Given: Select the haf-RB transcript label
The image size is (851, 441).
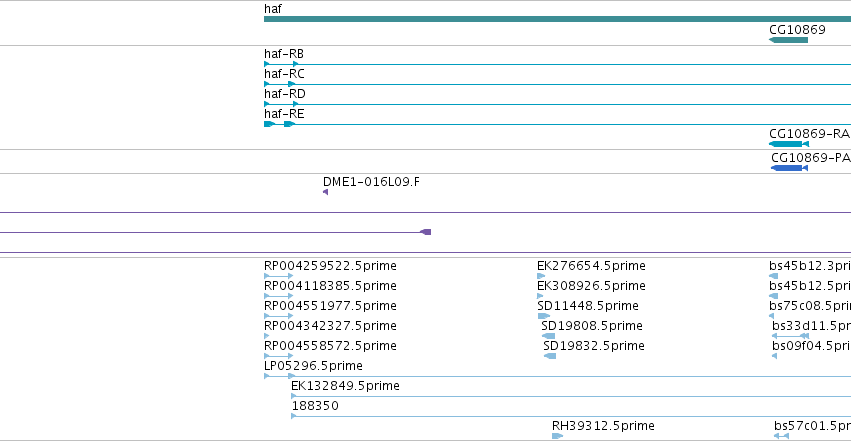Looking at the screenshot, I should [x=284, y=54].
